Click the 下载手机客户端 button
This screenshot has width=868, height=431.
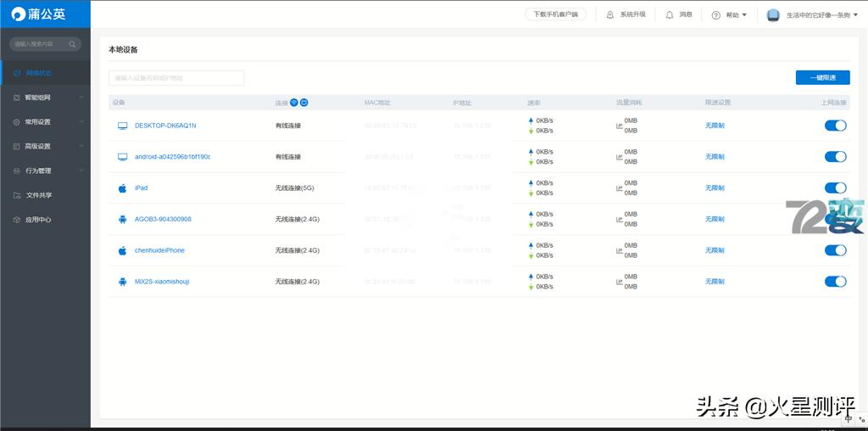(555, 14)
